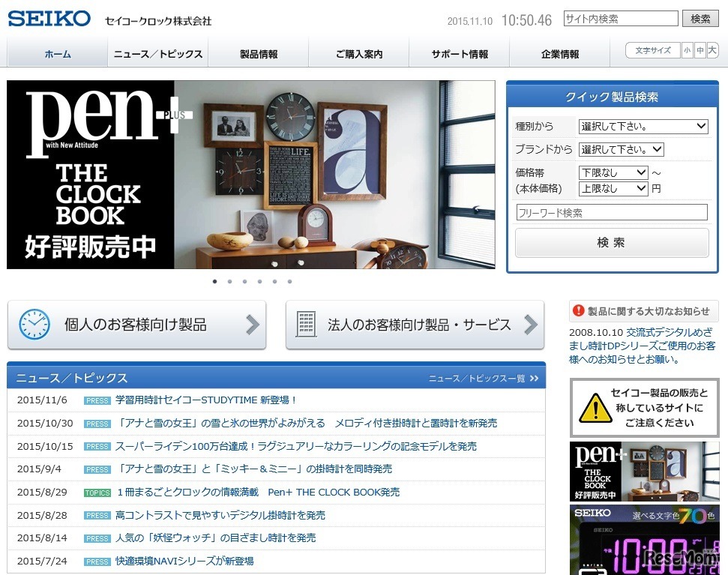Open the サポート情報 menu
728x575 pixels.
point(459,54)
